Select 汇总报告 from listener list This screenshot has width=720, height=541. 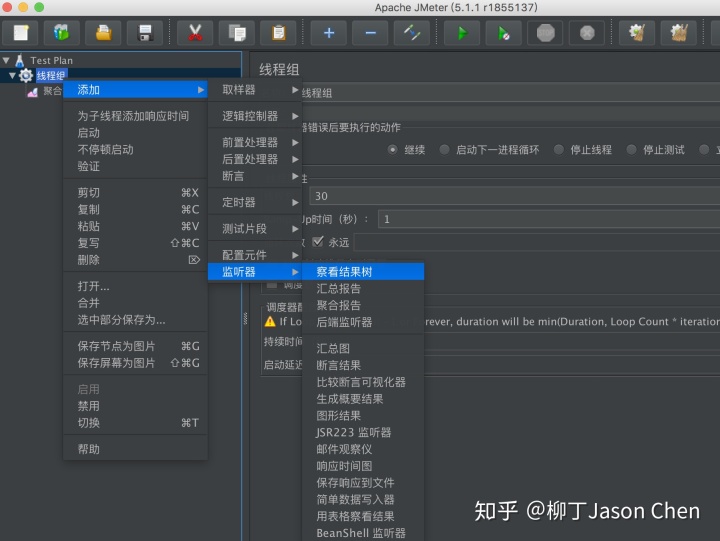[x=363, y=289]
